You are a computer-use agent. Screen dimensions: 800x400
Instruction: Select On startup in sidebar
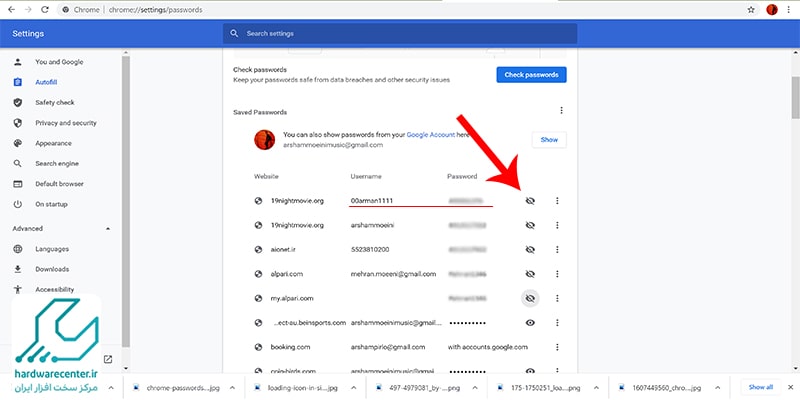(x=51, y=204)
